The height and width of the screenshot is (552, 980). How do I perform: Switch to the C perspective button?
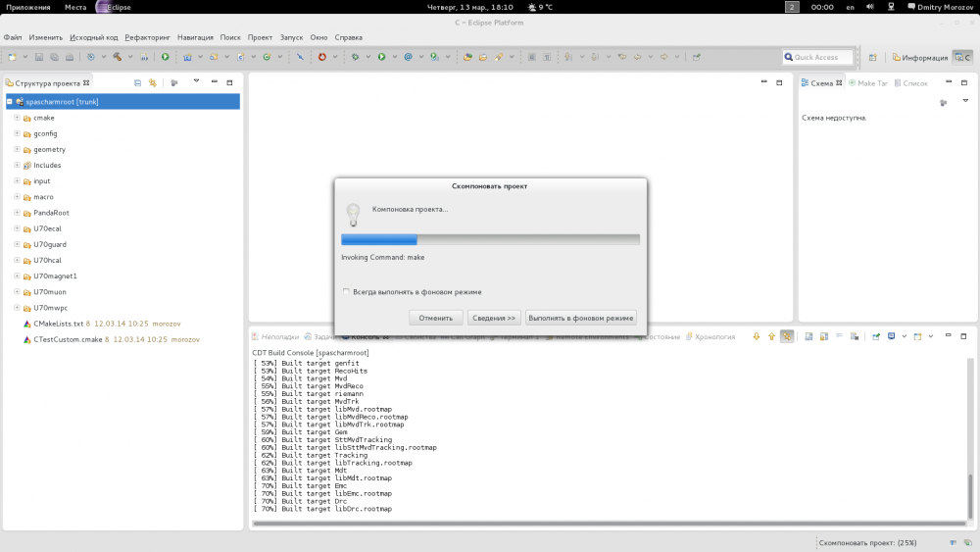point(962,57)
